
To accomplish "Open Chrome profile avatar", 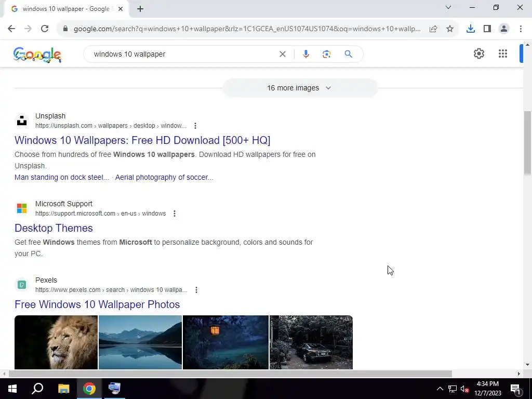I will tap(504, 29).
